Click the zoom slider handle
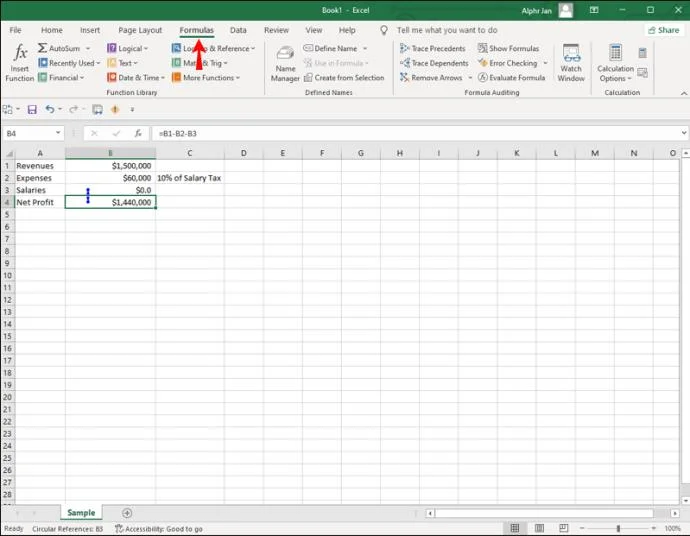This screenshot has height=536, width=690. [618, 528]
